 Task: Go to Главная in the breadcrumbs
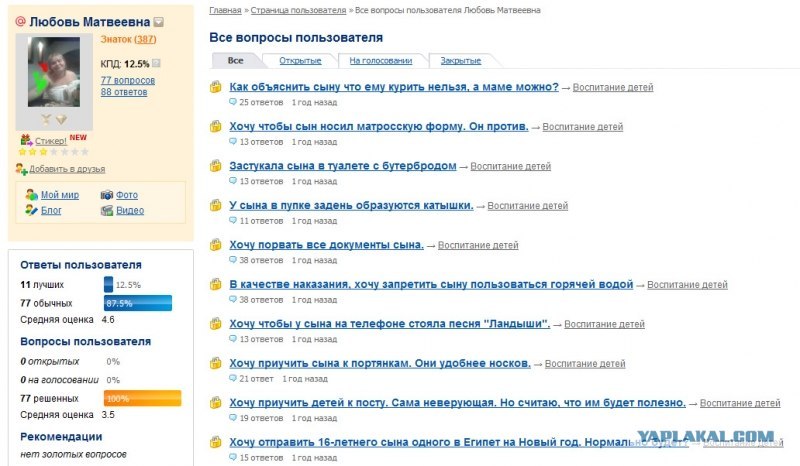click(225, 10)
